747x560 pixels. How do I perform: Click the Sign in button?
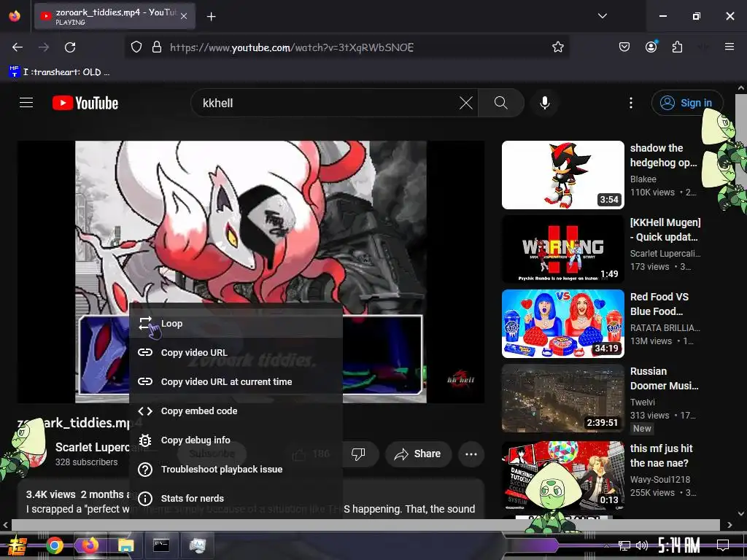[686, 103]
